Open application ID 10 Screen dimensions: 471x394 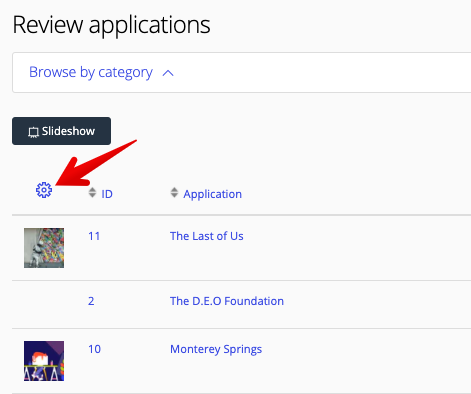tap(94, 349)
